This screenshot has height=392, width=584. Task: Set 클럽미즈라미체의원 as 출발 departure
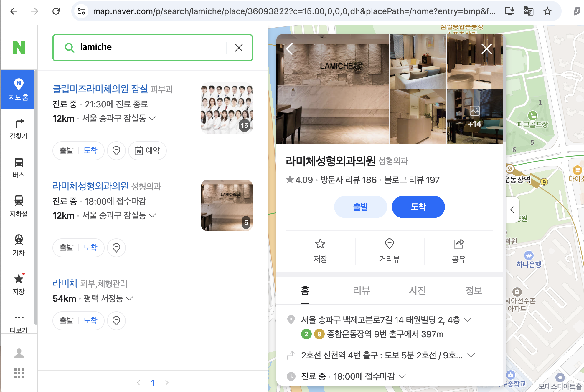pyautogui.click(x=67, y=151)
